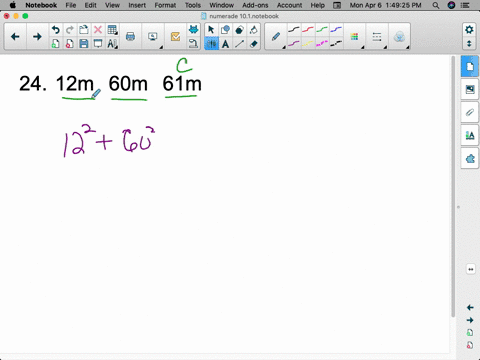The width and height of the screenshot is (480, 360).
Task: Open the Insert menu
Action: 137,5
